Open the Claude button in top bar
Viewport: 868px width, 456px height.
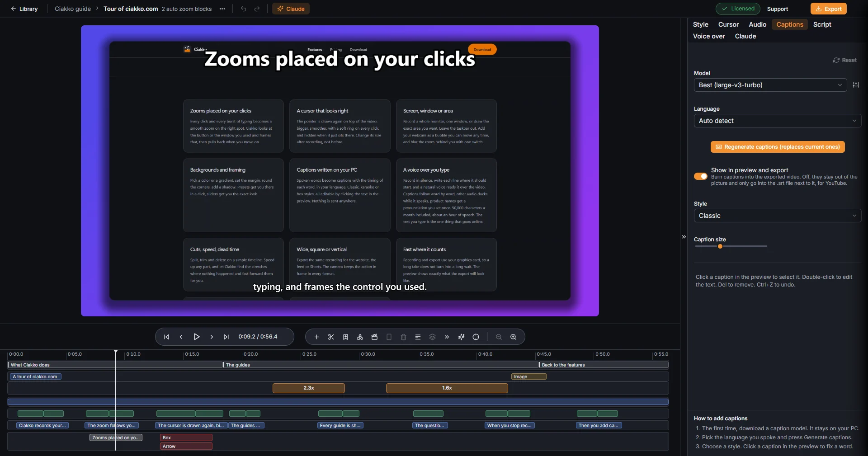pos(291,9)
